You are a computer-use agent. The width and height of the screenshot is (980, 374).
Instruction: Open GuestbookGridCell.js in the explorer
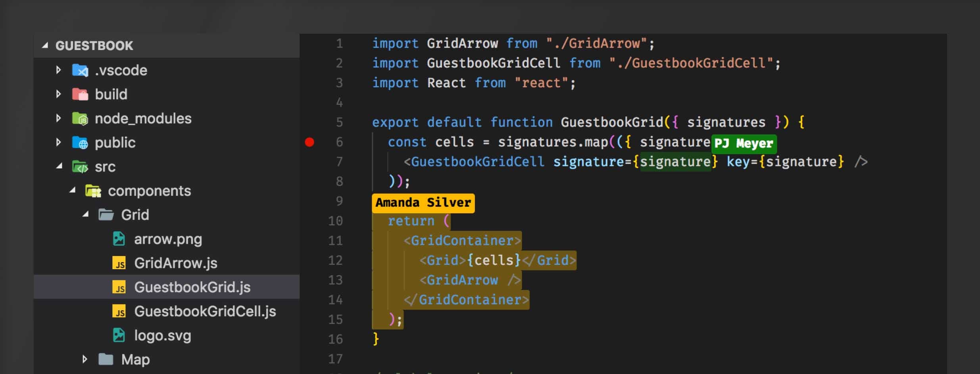click(205, 311)
